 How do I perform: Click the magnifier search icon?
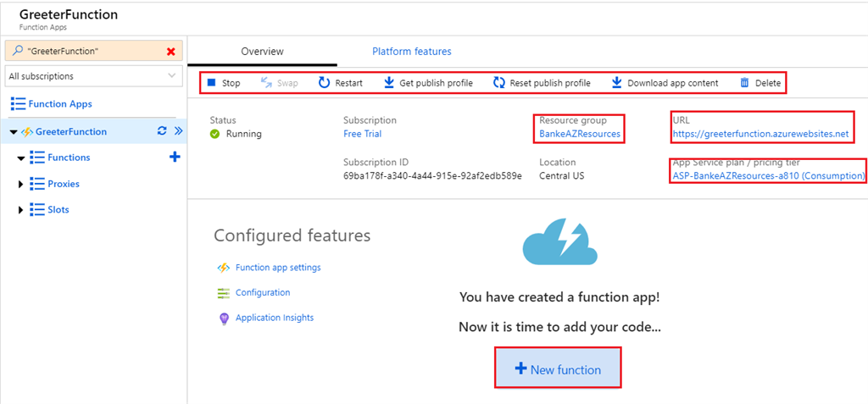17,50
